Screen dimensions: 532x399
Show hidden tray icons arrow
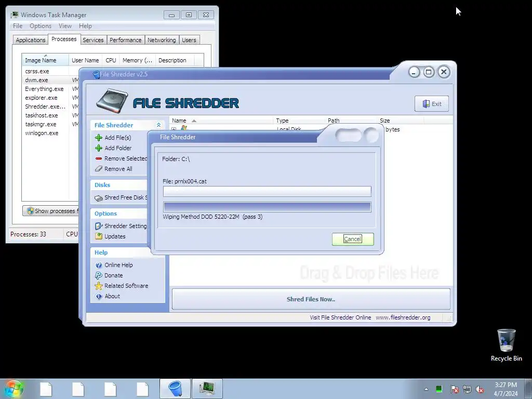tap(426, 389)
